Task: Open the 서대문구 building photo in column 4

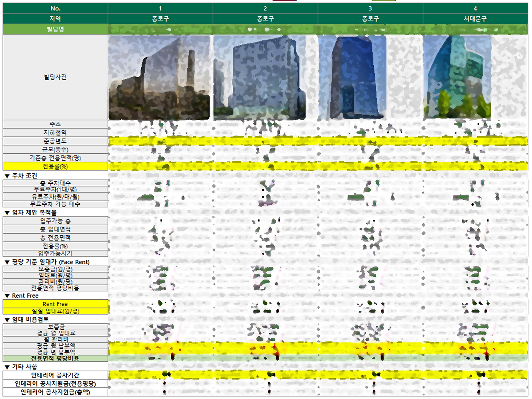Action: (x=457, y=78)
